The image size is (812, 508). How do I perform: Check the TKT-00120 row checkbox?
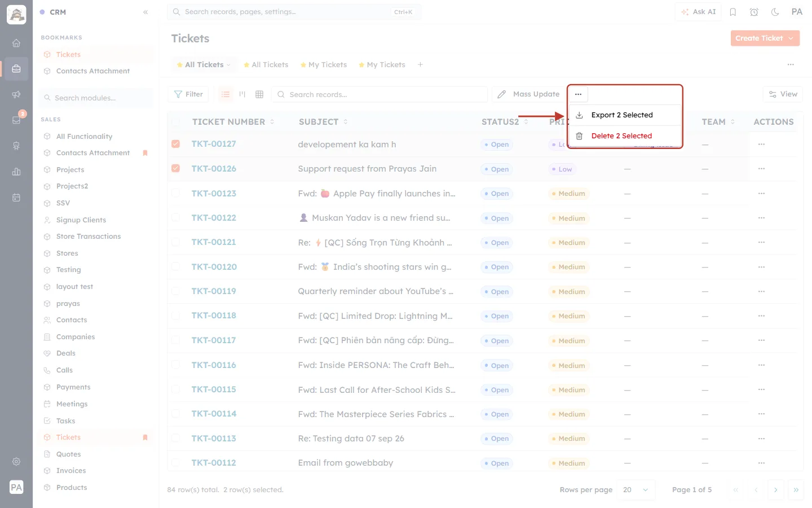[176, 266]
